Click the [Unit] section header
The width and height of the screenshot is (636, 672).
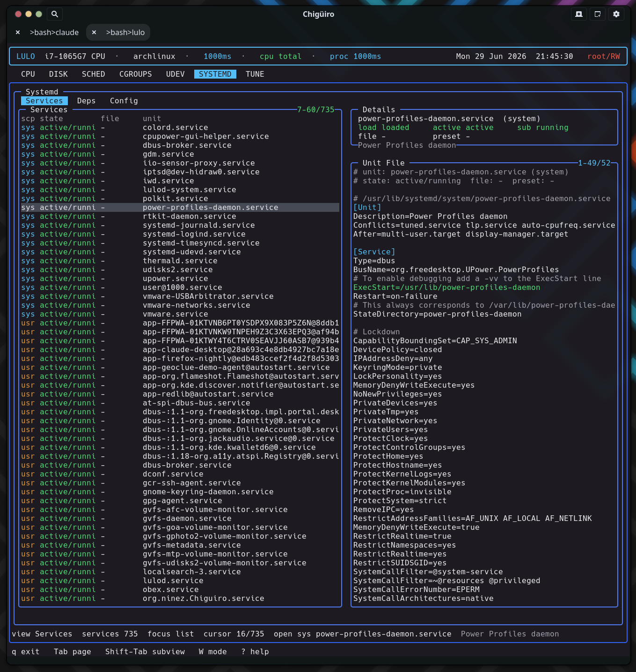tap(367, 207)
